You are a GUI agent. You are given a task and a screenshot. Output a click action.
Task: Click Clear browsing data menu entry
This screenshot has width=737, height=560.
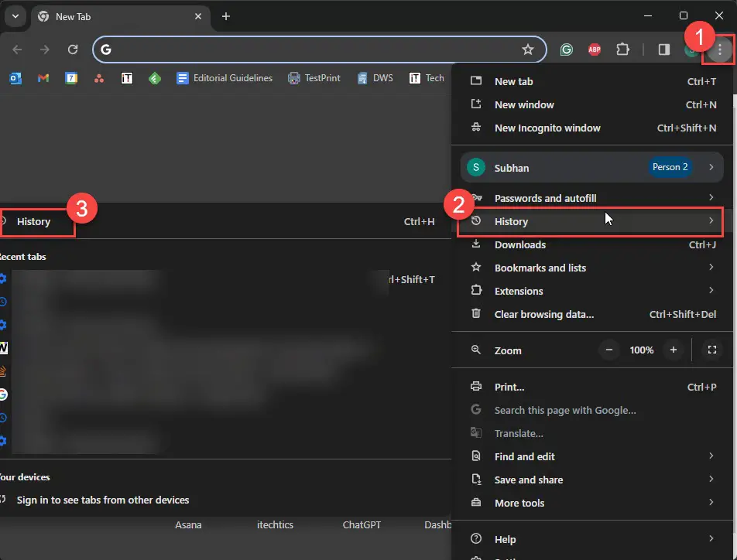pyautogui.click(x=545, y=314)
